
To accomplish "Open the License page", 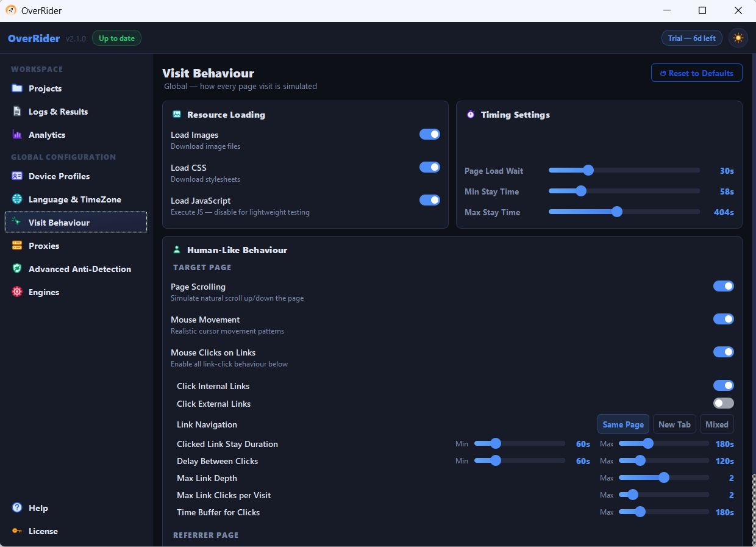I will click(76, 531).
